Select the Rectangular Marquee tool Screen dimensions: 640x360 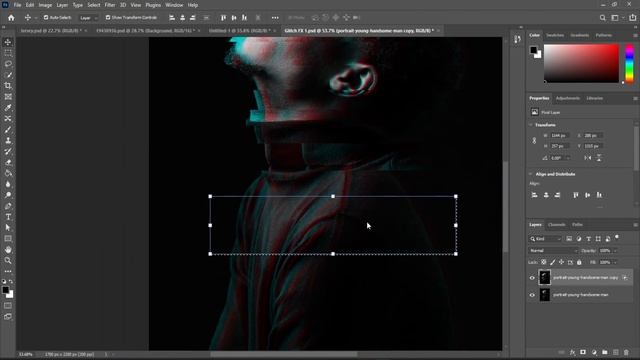pos(8,53)
